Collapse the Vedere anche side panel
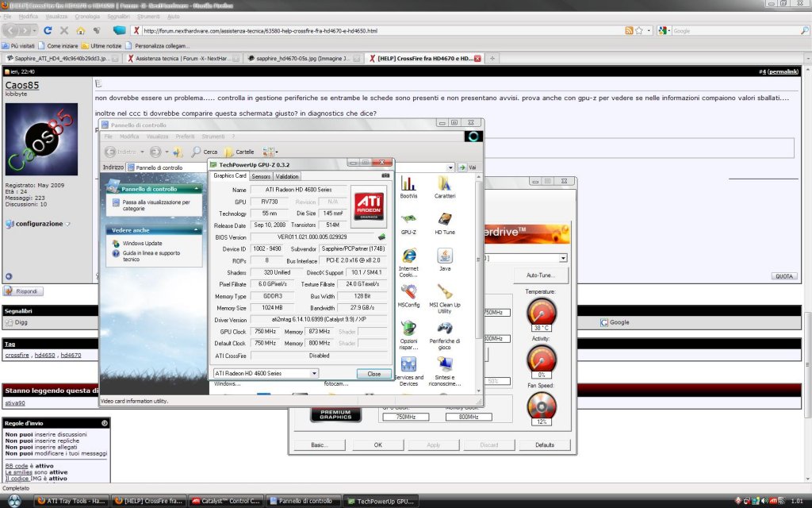Screen dimensions: 812x508 pyautogui.click(x=197, y=230)
